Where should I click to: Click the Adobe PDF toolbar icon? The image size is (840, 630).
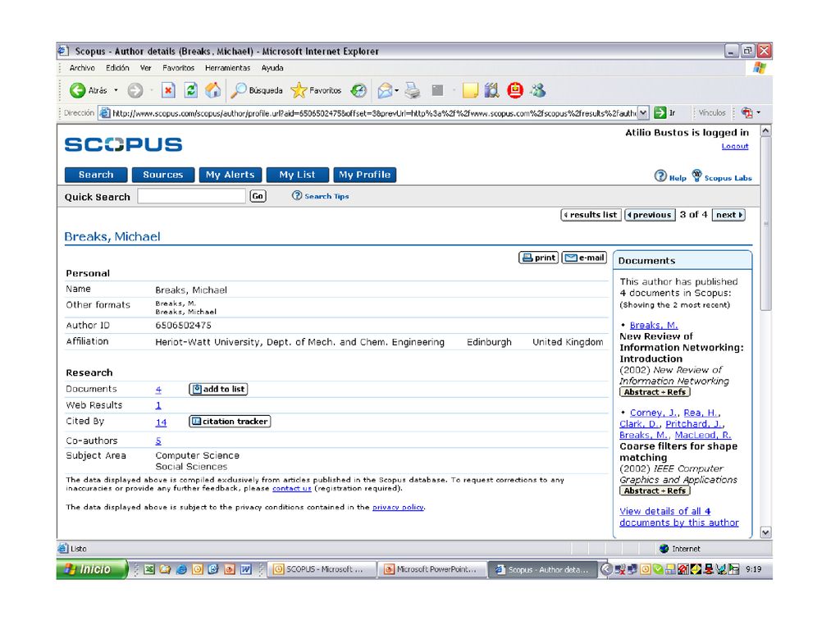point(746,113)
